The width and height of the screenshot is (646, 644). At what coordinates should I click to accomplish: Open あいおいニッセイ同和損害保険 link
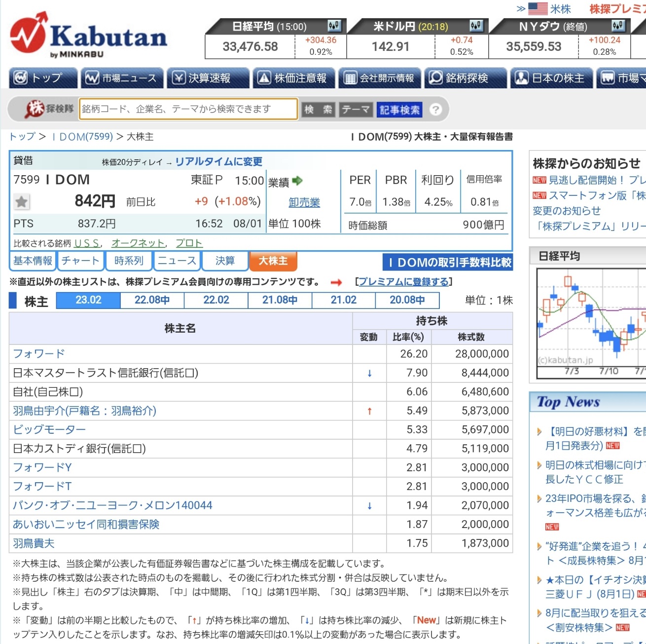click(86, 524)
